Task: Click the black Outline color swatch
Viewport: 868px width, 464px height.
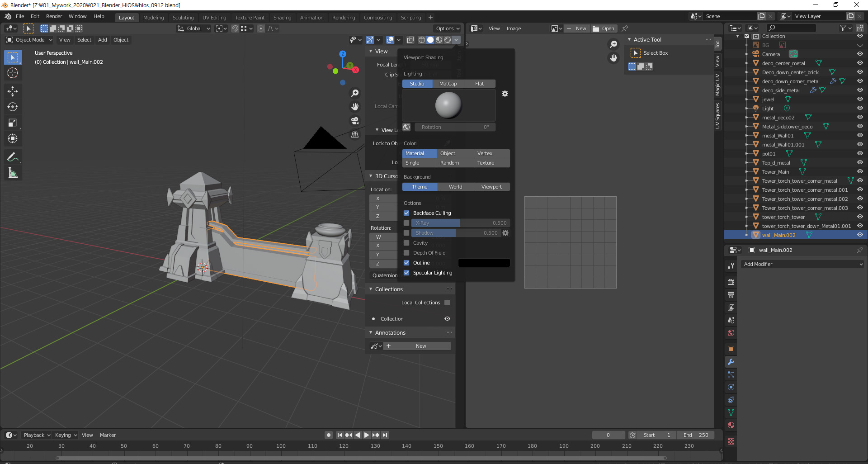Action: (x=484, y=263)
